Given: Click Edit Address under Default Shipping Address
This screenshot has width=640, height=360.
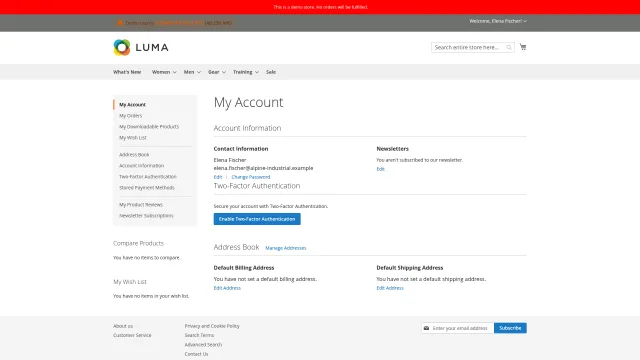Looking at the screenshot, I should pos(390,288).
